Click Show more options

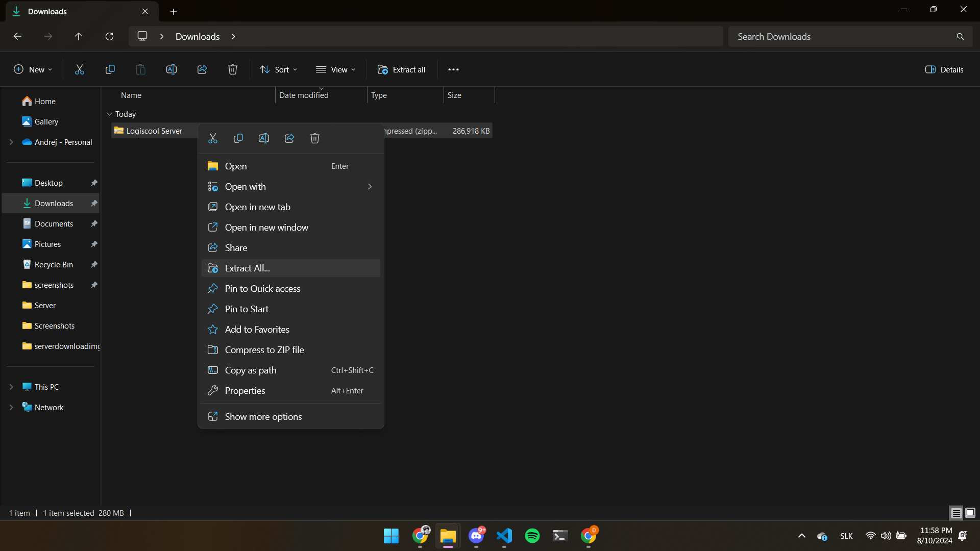(291, 416)
